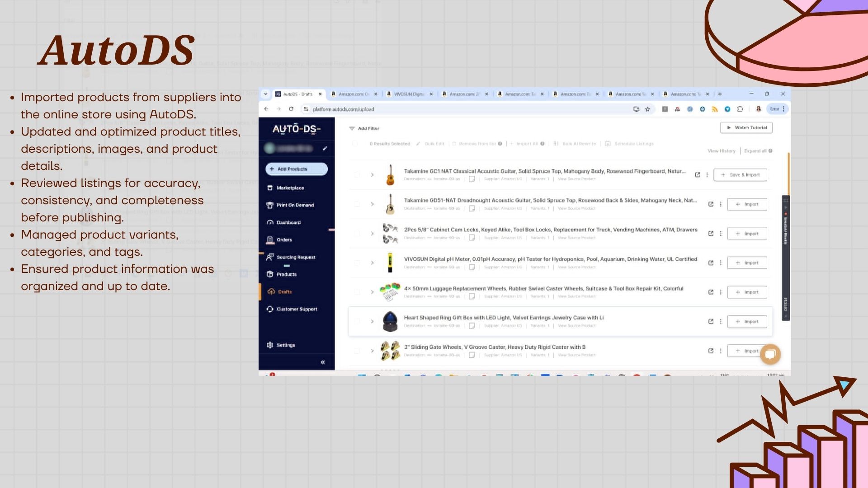Click the Add Products button
The image size is (868, 488).
pos(297,169)
